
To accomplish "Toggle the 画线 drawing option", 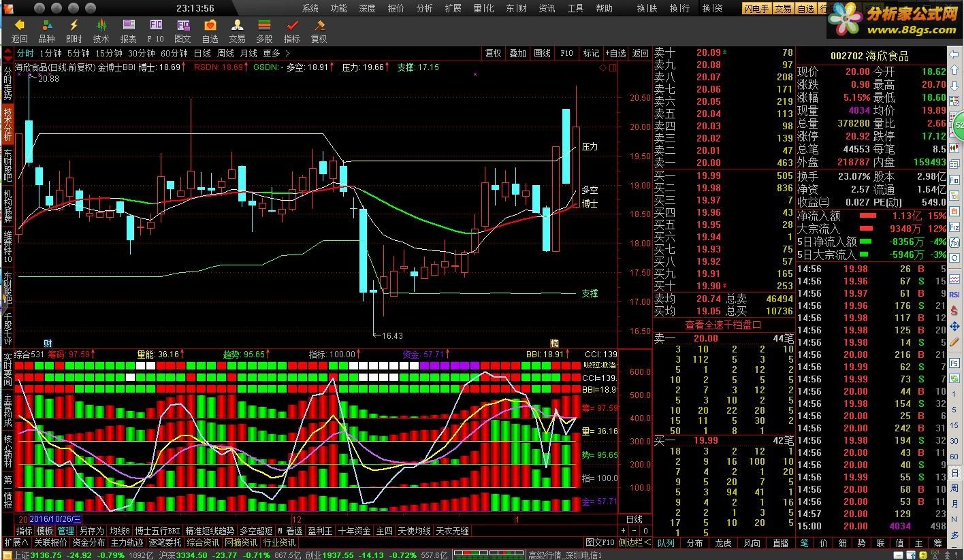I will point(542,53).
